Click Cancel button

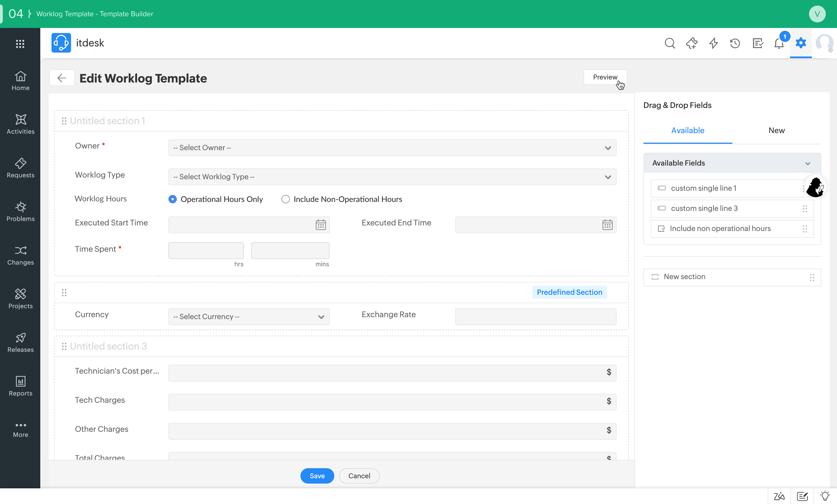[x=359, y=475]
